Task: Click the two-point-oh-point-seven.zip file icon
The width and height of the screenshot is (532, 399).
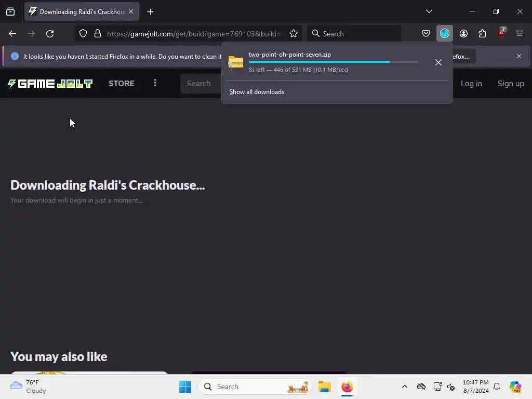Action: pos(236,62)
